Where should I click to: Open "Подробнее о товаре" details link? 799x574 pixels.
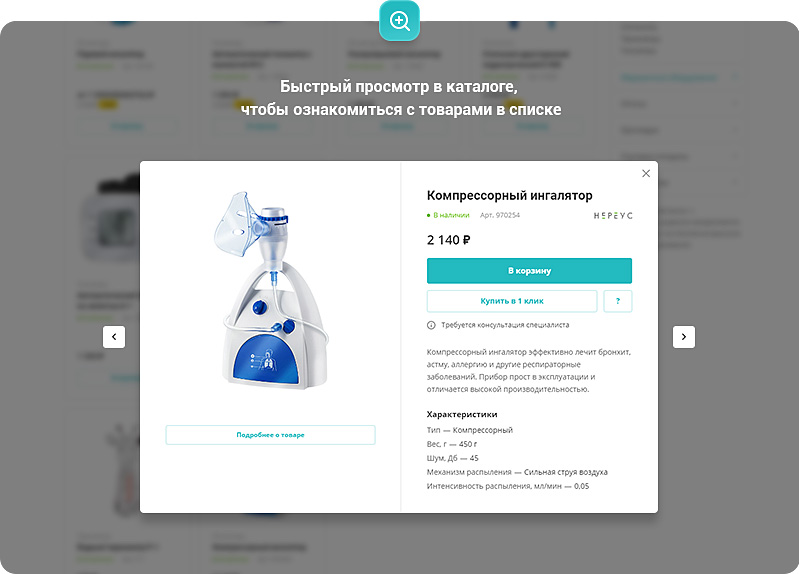[270, 435]
